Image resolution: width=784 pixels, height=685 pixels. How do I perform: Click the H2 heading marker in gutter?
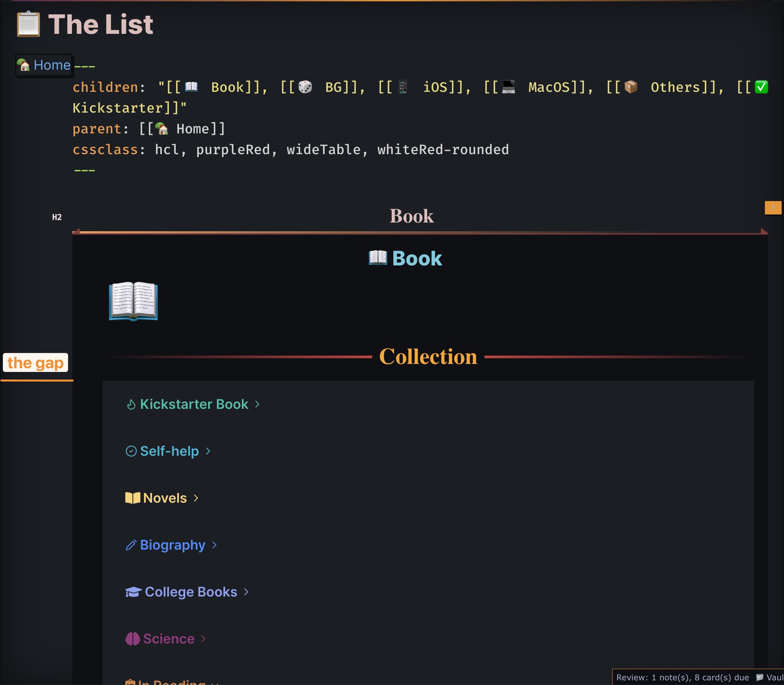point(57,217)
